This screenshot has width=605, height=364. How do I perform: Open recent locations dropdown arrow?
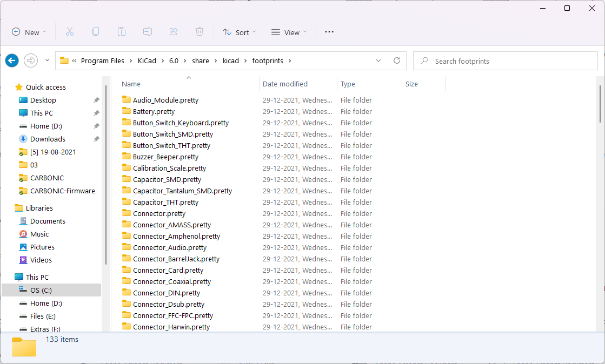click(47, 60)
